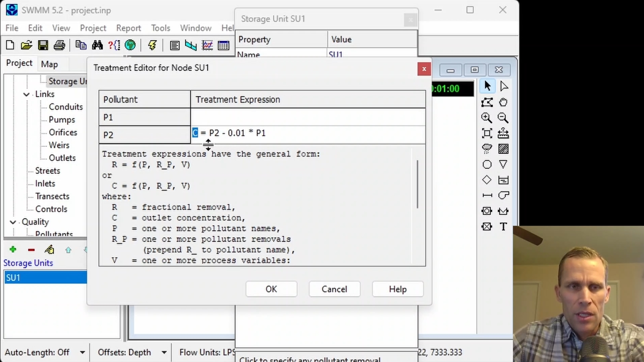This screenshot has height=362, width=644.
Task: Click the view full extent tool
Action: click(487, 133)
